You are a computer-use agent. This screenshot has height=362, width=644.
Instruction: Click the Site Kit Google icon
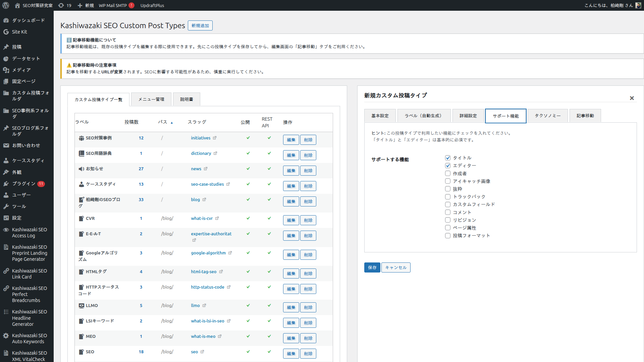pos(6,32)
